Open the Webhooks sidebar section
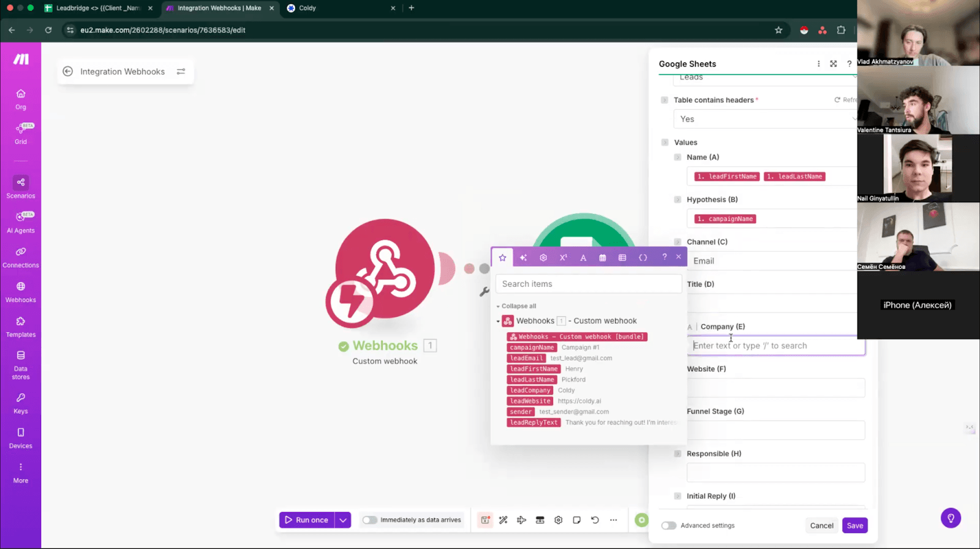Viewport: 980px width, 549px height. tap(21, 292)
